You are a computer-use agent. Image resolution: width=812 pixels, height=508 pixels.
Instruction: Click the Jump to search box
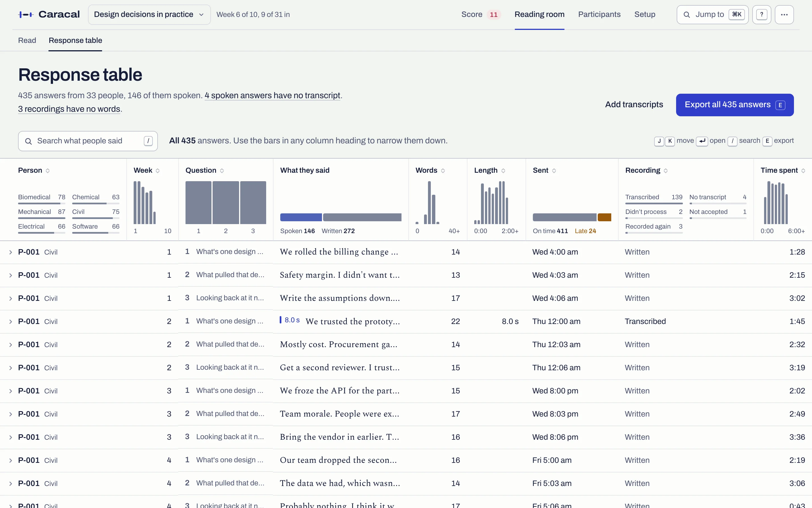pyautogui.click(x=712, y=14)
